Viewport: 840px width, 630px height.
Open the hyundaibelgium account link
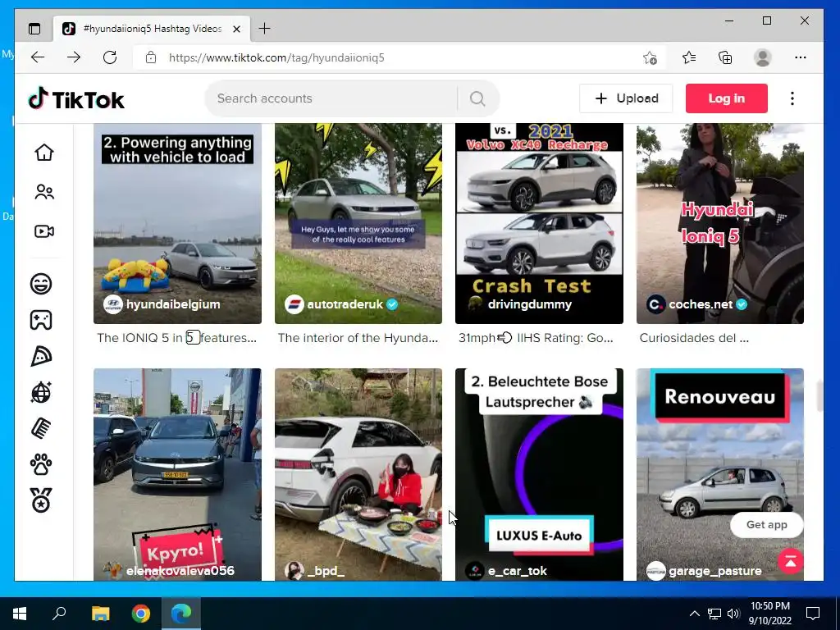(172, 304)
